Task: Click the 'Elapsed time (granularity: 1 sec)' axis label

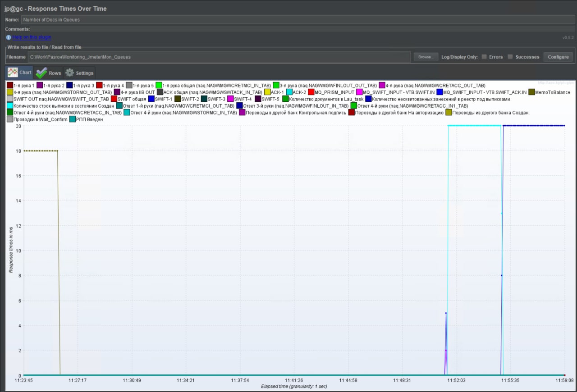Action: [x=294, y=386]
